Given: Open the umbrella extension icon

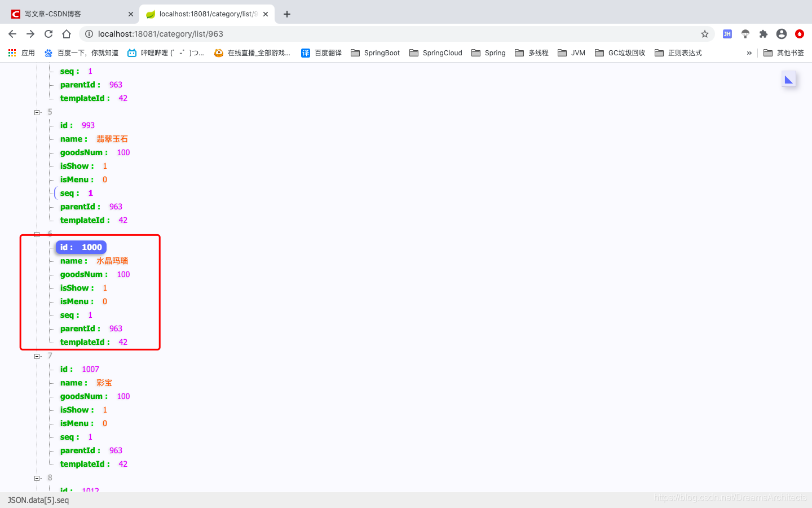Looking at the screenshot, I should click(x=745, y=34).
